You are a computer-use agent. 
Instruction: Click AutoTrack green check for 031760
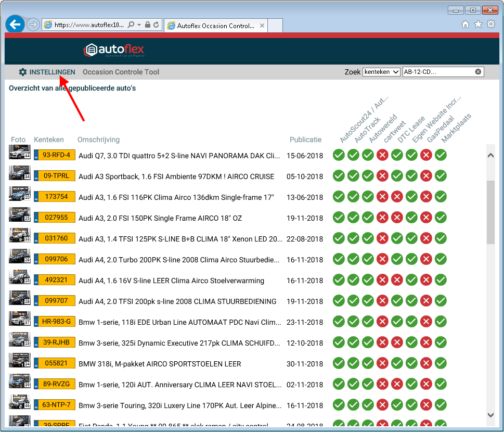pyautogui.click(x=353, y=238)
